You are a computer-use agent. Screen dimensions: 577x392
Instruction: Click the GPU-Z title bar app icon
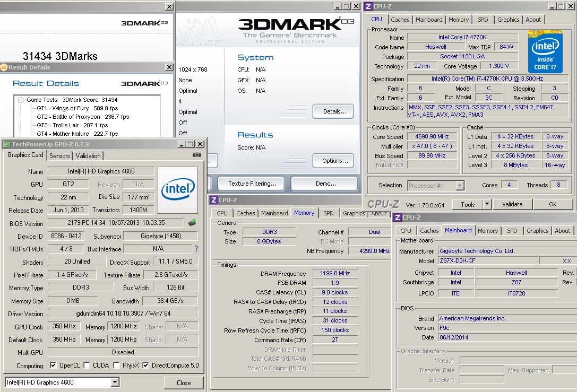point(6,144)
